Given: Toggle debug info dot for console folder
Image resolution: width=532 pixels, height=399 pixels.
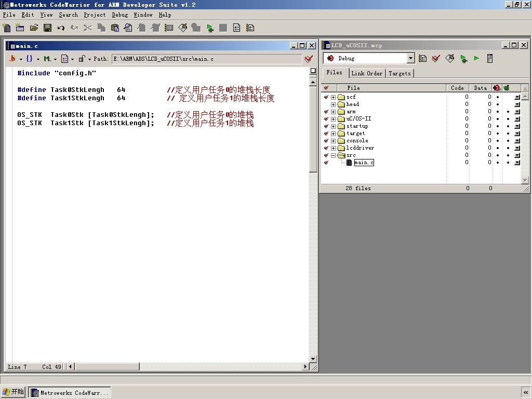Looking at the screenshot, I should click(508, 141).
